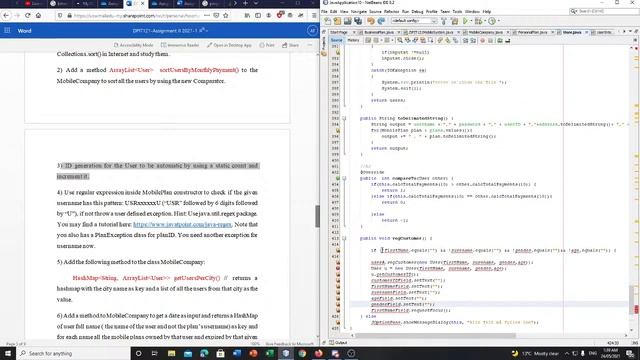
Task: Go back in Firefox
Action: pyautogui.click(x=6, y=16)
